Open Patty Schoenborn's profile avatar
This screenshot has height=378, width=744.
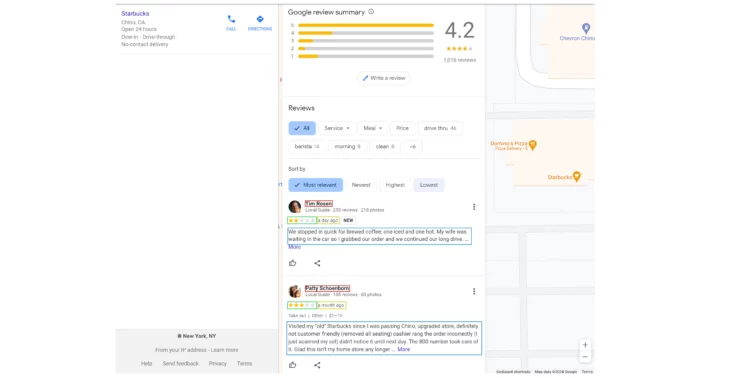(295, 291)
